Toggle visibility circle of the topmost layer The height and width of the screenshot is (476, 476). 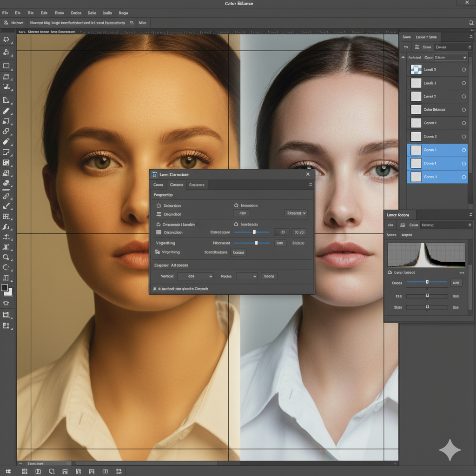(x=463, y=70)
